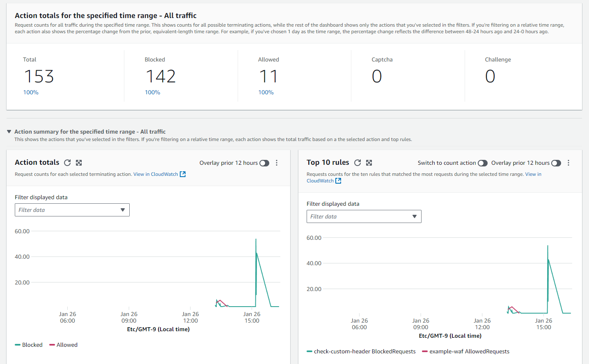The width and height of the screenshot is (589, 364).
Task: Open Action totals kebab options menu
Action: [x=277, y=163]
